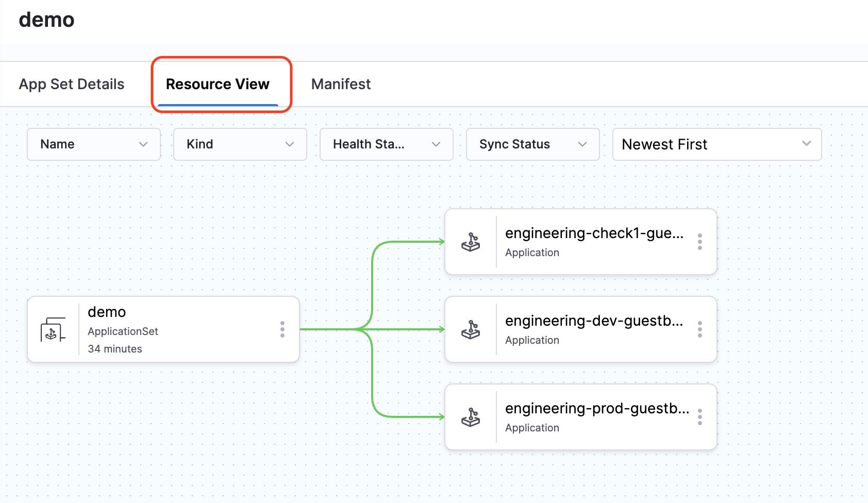Click engineering-check1 application icon

470,242
